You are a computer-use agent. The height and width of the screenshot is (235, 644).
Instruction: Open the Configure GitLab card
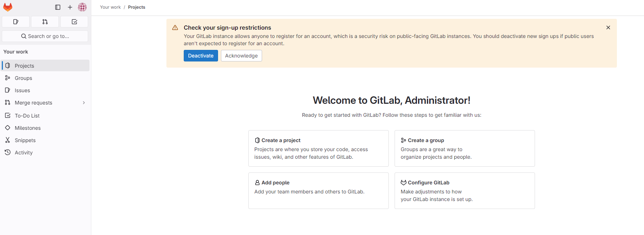click(x=465, y=191)
